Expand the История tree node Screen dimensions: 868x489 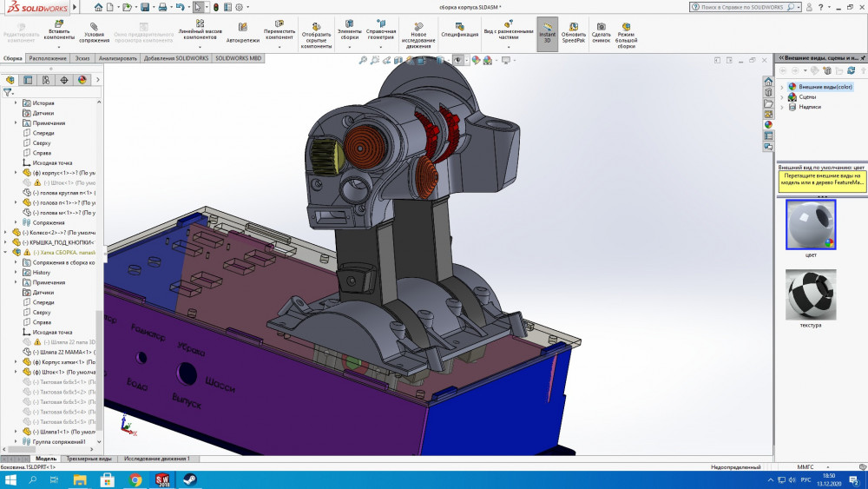[16, 103]
